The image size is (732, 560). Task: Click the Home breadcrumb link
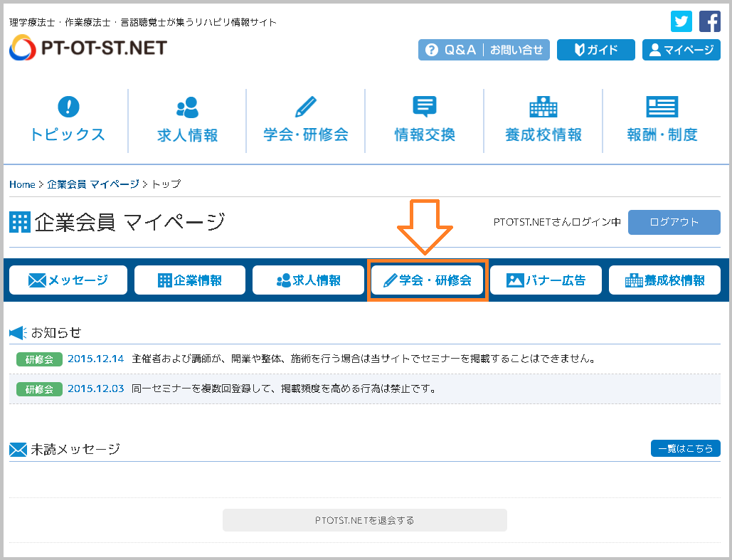22,184
